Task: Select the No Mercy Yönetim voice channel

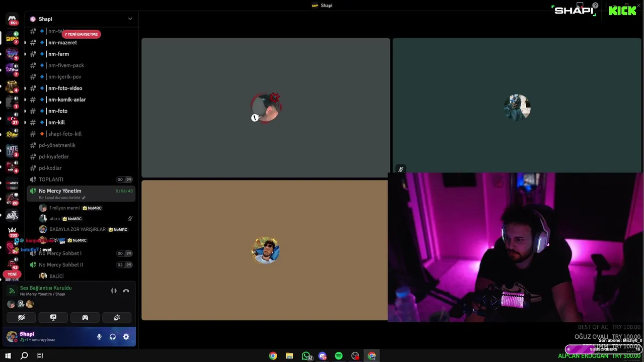Action: (x=60, y=191)
